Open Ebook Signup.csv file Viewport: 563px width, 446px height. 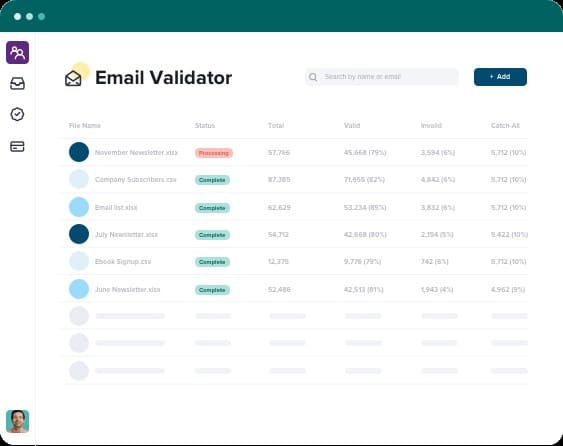point(123,261)
